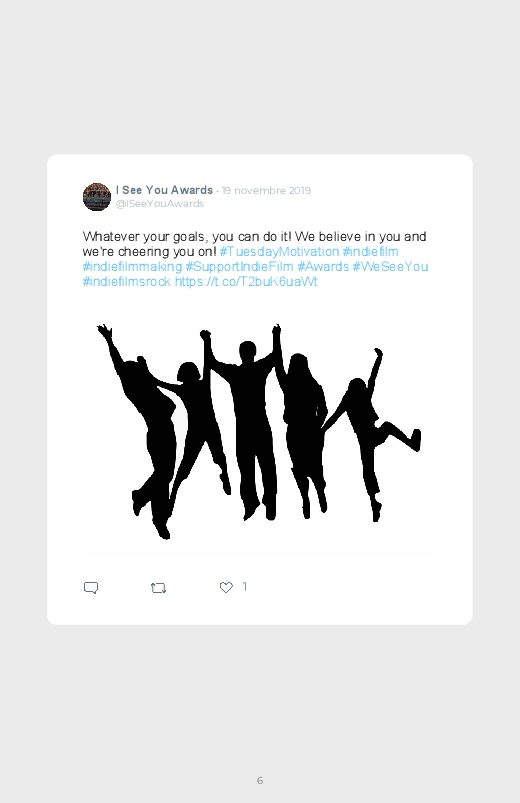Open the #SupportIndieFilm hashtag
Image resolution: width=520 pixels, height=803 pixels.
(239, 267)
